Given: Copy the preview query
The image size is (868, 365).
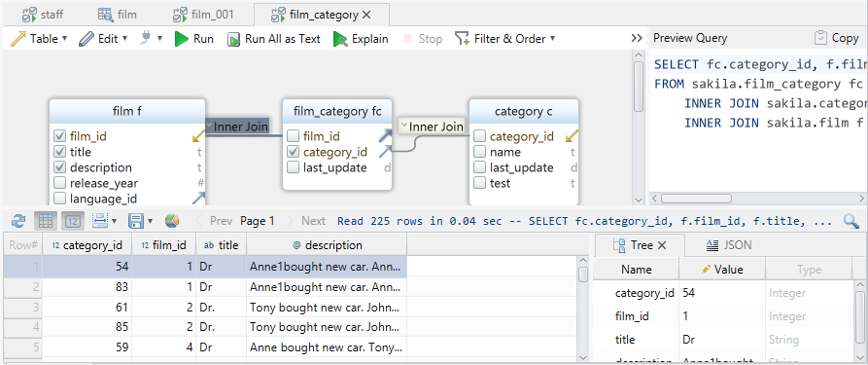Looking at the screenshot, I should [x=837, y=38].
